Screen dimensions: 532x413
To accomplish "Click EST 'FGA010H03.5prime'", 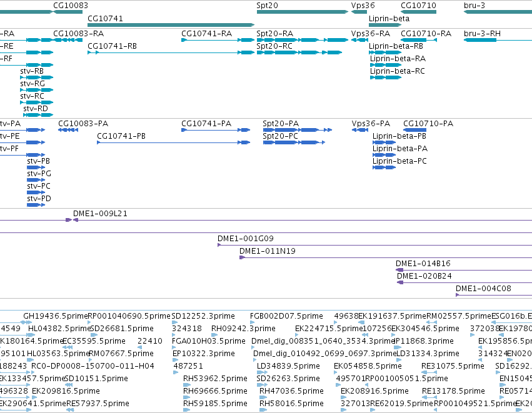I will [209, 341].
